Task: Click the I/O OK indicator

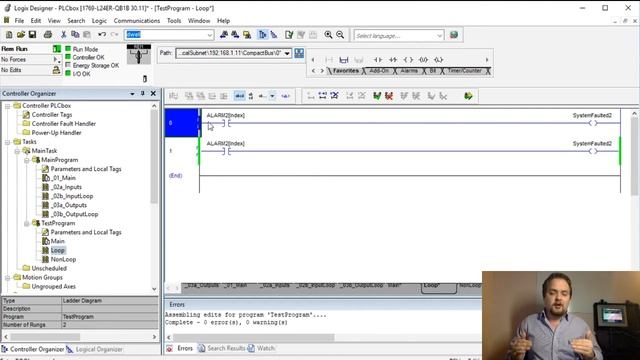Action: pos(68,73)
